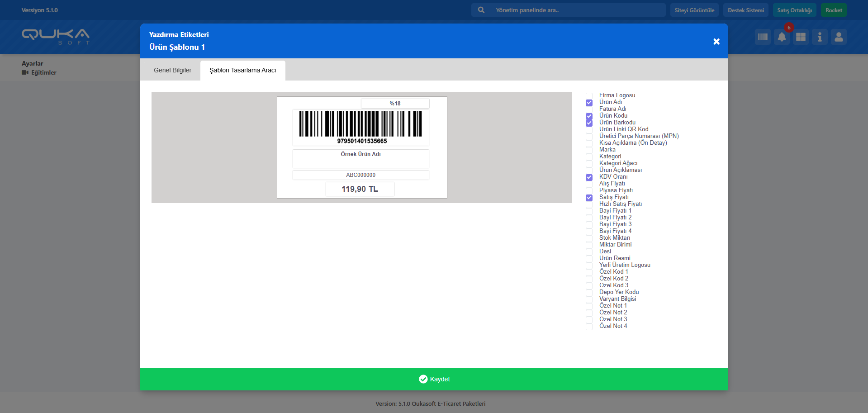
Task: Click the barcode icon in header
Action: (763, 37)
